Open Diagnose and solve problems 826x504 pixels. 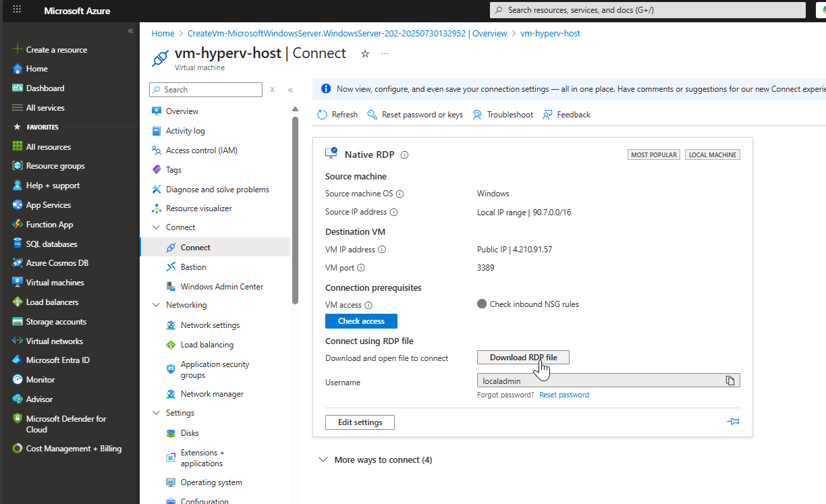[x=217, y=190]
